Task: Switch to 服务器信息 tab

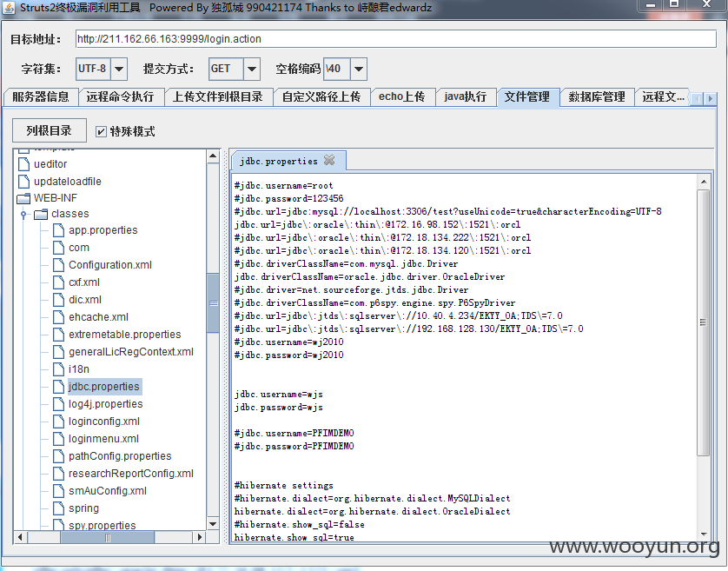Action: (x=40, y=96)
